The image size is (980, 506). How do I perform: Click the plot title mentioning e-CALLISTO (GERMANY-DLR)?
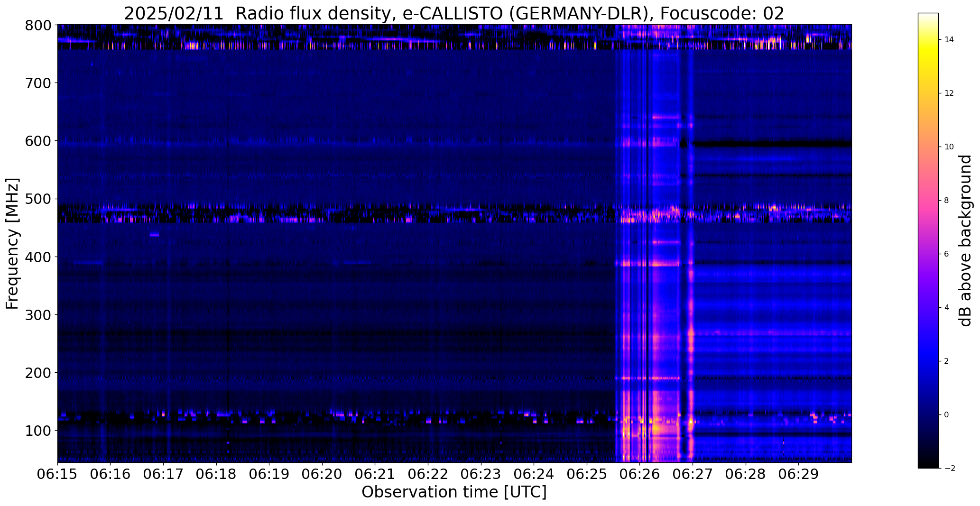coord(454,14)
